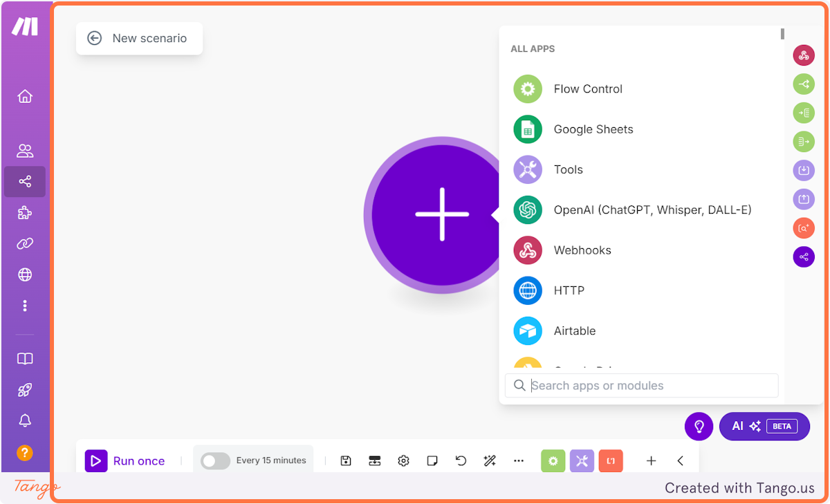Open the Team people icon in sidebar
Viewport: 830px width, 504px height.
click(x=25, y=151)
